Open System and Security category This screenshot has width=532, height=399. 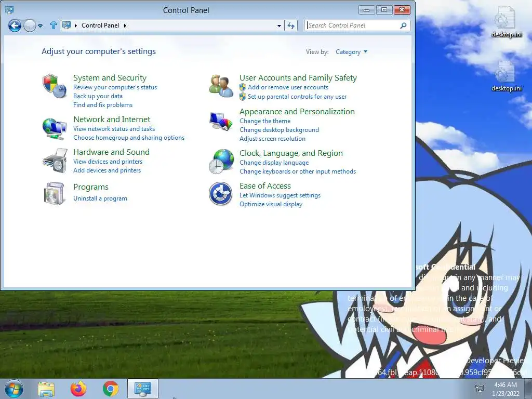(110, 78)
